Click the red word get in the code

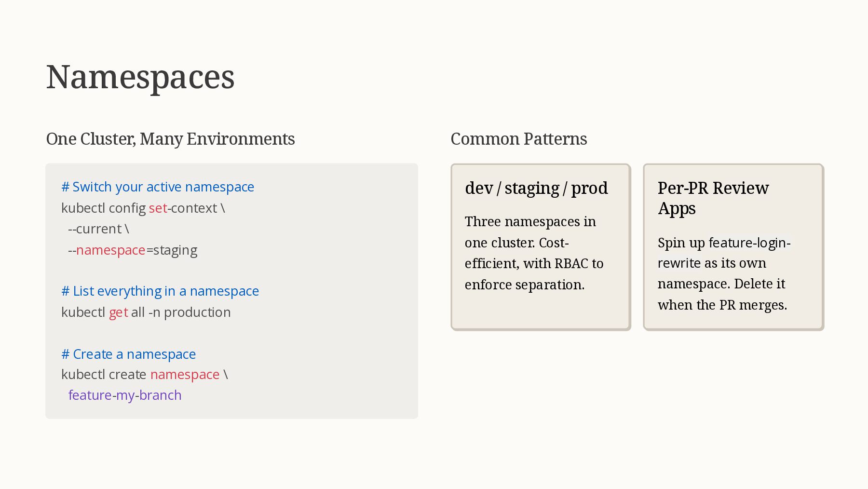pyautogui.click(x=119, y=312)
